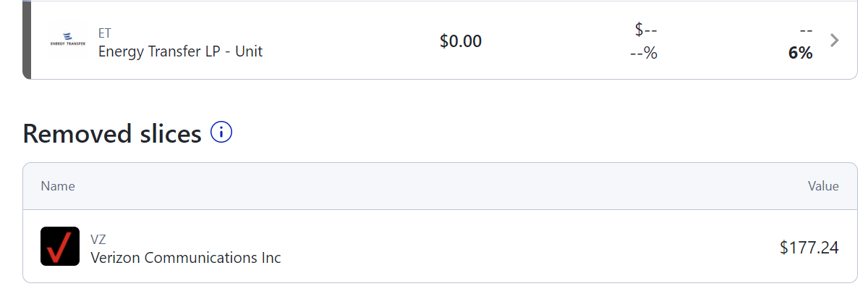This screenshot has height=302, width=868.
Task: Click empty space in the Energy Transfer slice row
Action: point(347,41)
